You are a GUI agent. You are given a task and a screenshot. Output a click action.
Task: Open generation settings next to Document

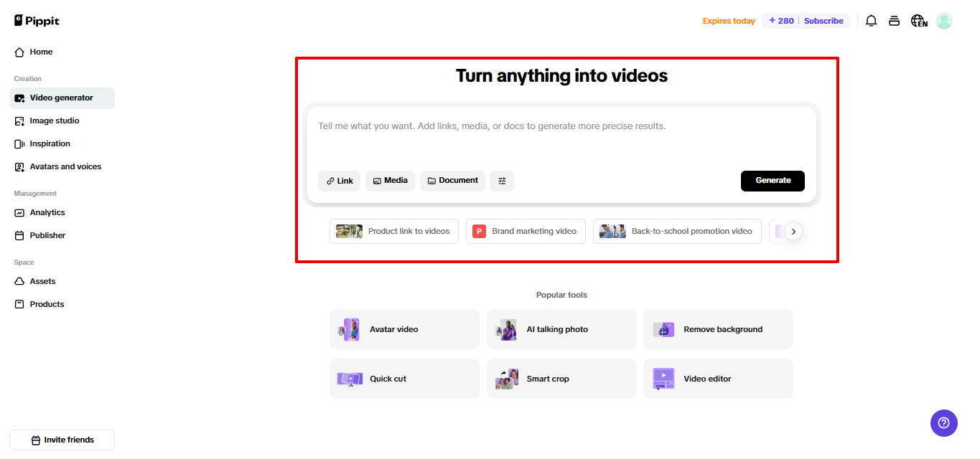pos(501,181)
